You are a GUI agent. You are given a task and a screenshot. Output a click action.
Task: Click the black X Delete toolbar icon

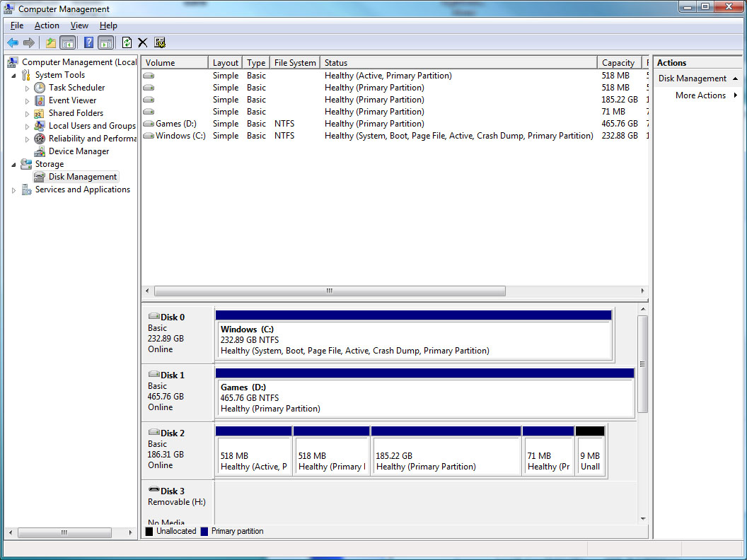(142, 43)
